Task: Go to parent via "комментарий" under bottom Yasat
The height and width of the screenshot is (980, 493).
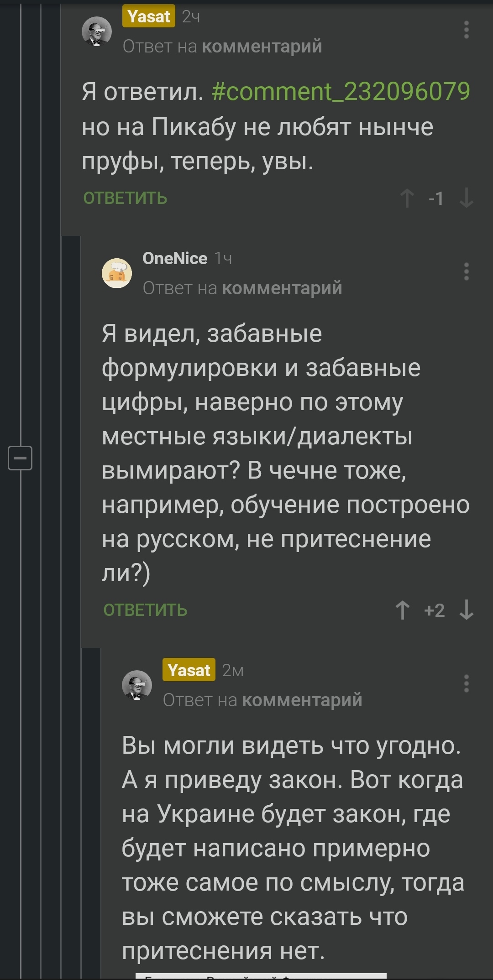Action: tap(302, 700)
